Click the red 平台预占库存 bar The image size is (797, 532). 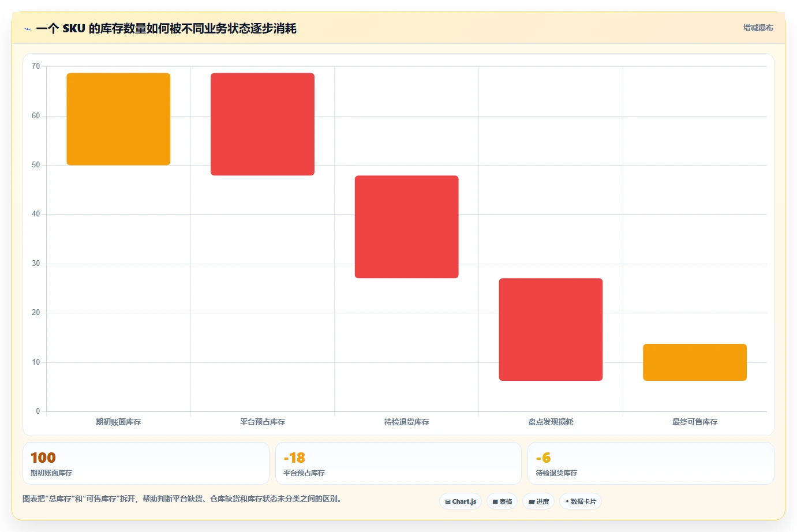[x=263, y=124]
